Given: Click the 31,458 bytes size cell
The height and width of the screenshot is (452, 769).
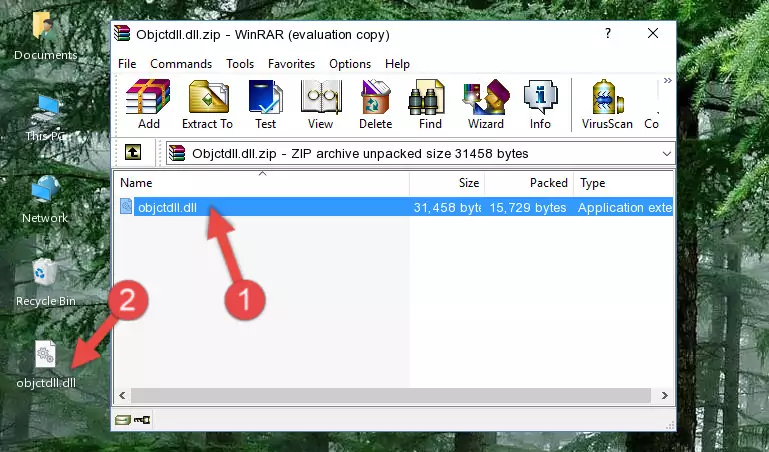Looking at the screenshot, I should pos(447,208).
